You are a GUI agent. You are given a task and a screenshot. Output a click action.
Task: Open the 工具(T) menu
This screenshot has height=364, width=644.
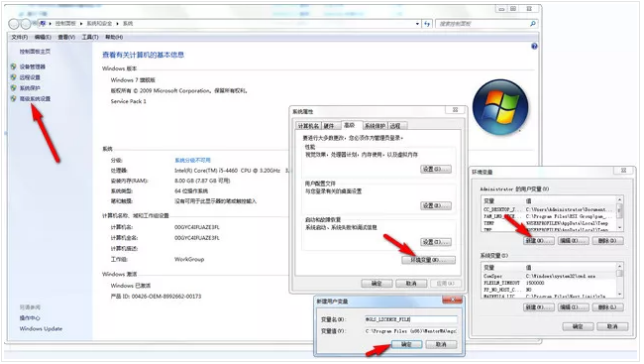90,37
